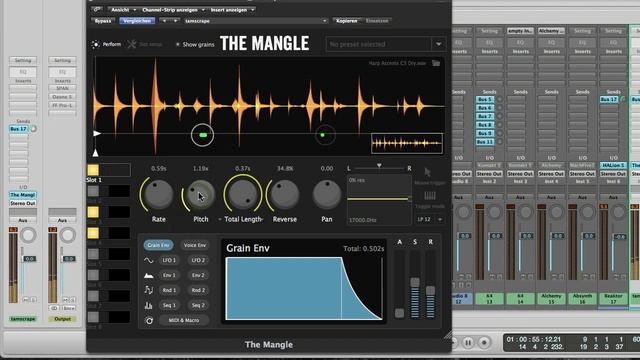Select the grey Slot 8 square
Screen dimensions: 640x360
(93, 317)
